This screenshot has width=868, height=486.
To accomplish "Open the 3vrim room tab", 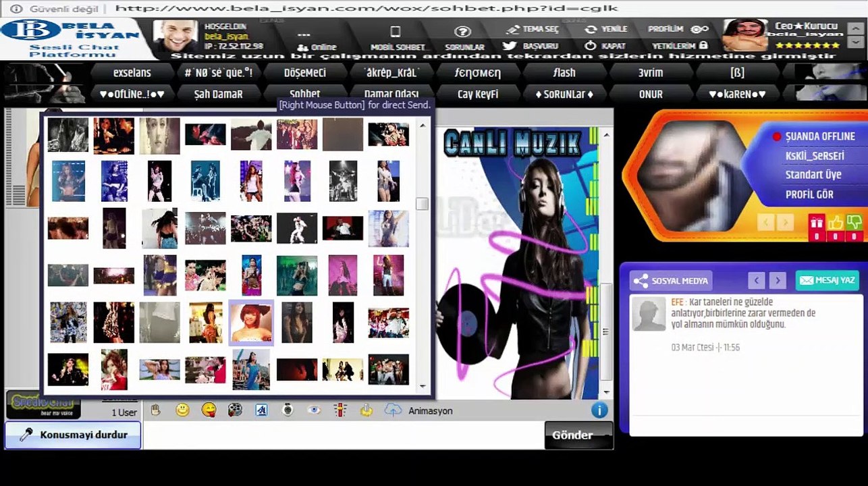I will coord(651,72).
